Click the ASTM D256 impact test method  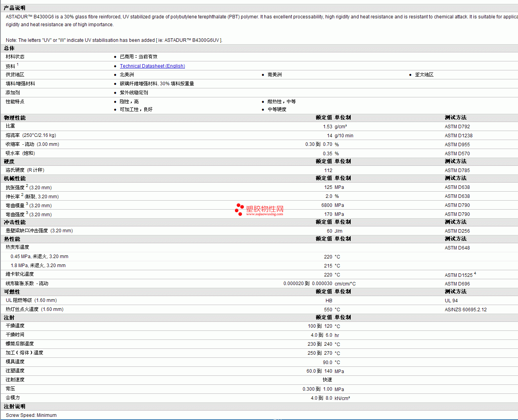(x=457, y=231)
